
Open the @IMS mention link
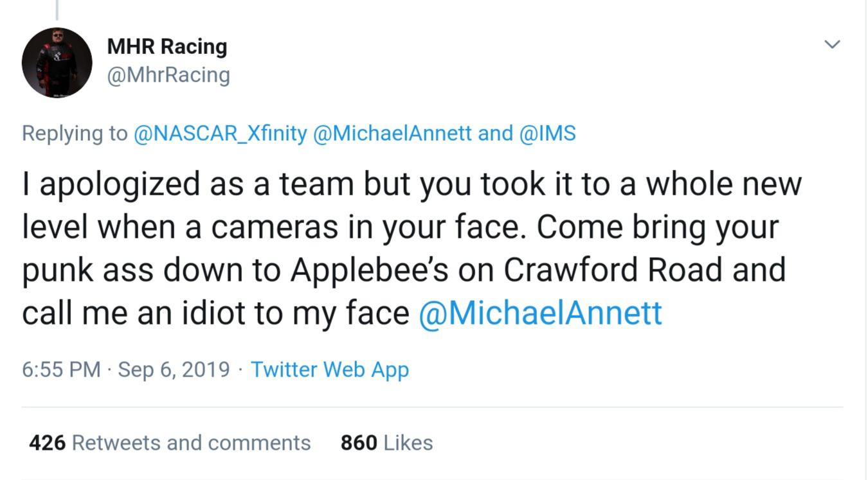click(547, 134)
